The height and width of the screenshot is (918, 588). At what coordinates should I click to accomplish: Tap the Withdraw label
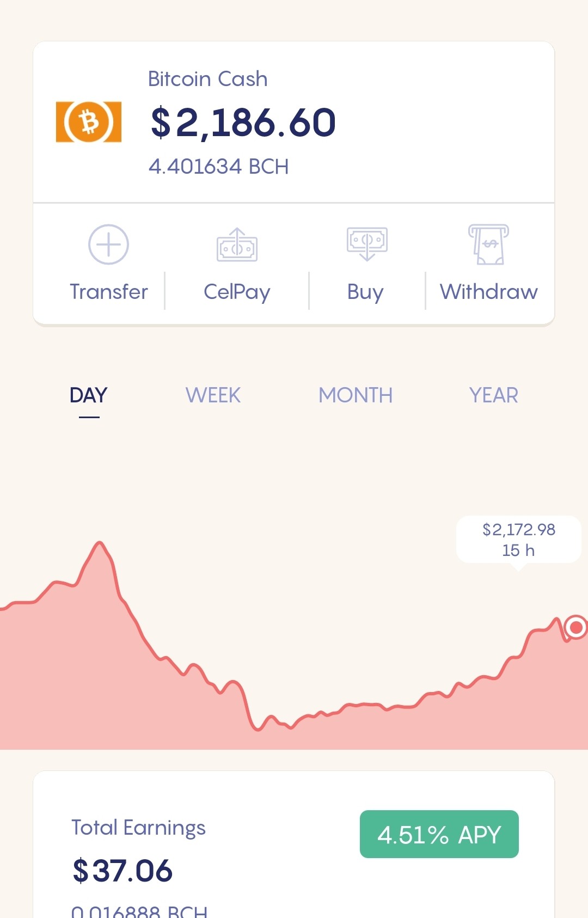tap(489, 292)
